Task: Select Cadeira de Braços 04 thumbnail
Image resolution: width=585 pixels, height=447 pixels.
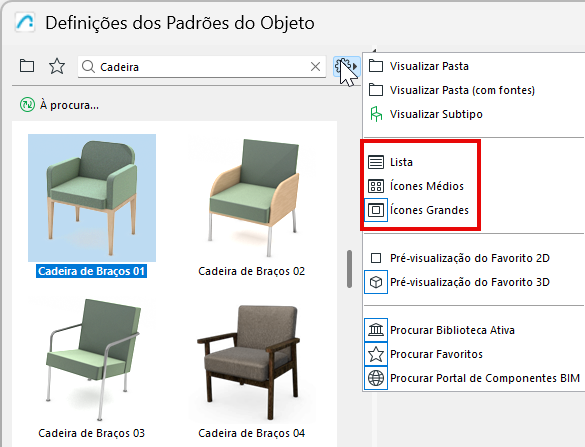Action: (252, 359)
